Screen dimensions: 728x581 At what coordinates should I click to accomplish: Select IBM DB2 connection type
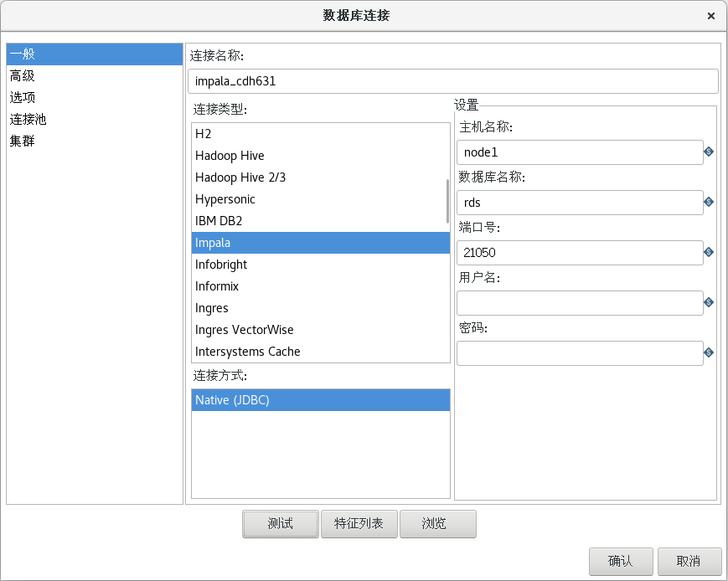click(320, 221)
